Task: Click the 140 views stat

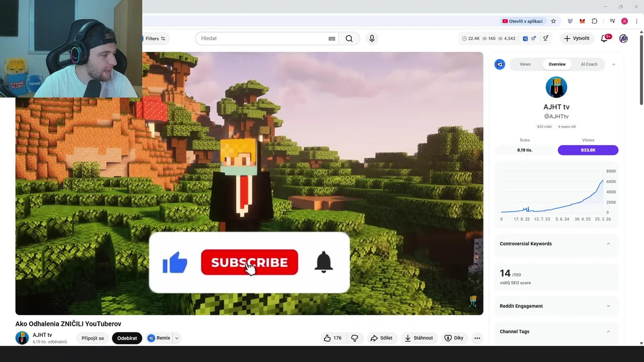Action: tap(489, 38)
